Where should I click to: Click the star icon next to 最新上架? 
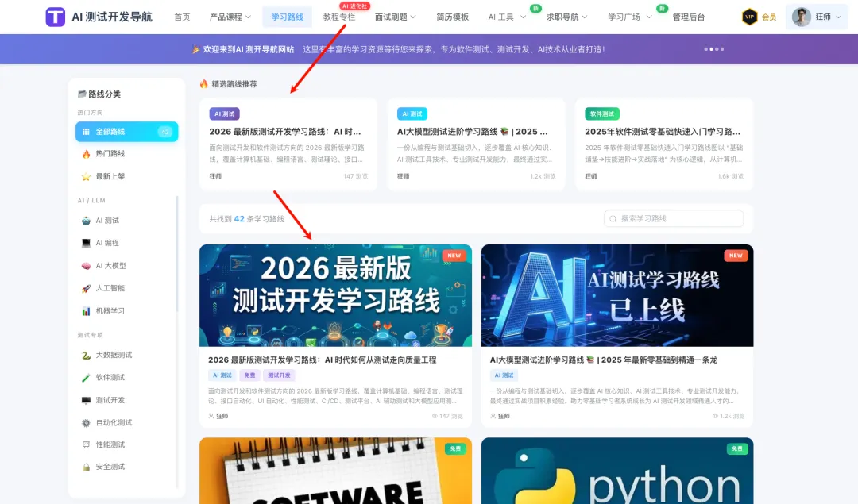tap(86, 176)
